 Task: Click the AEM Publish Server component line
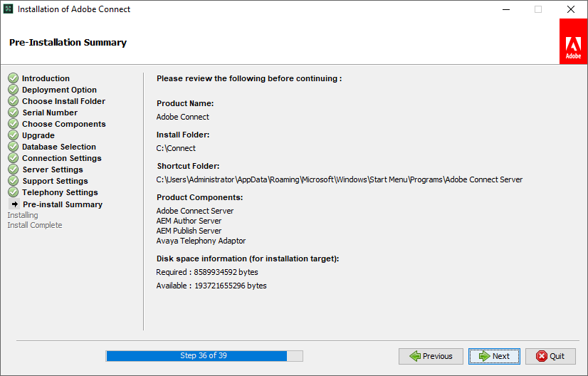tap(189, 231)
